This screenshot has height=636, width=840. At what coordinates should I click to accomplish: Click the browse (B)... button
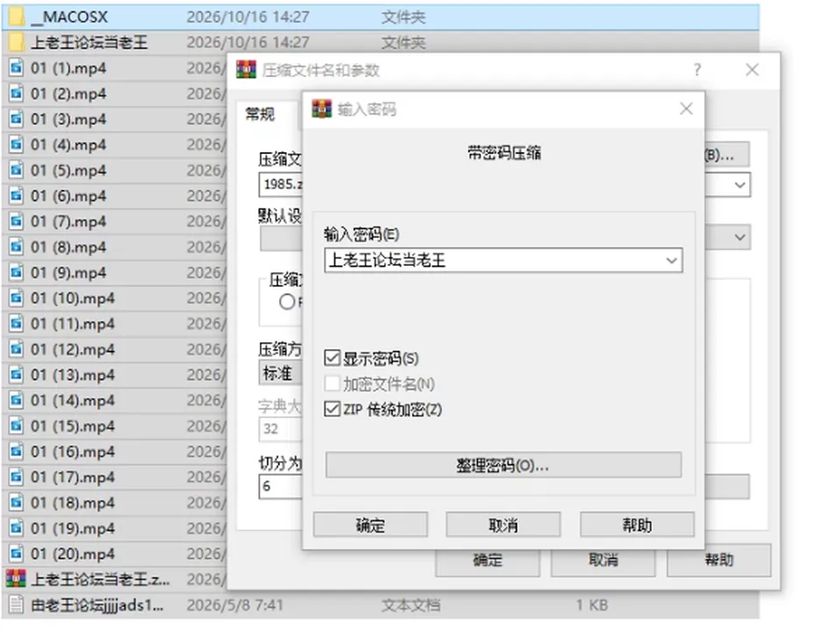(726, 155)
